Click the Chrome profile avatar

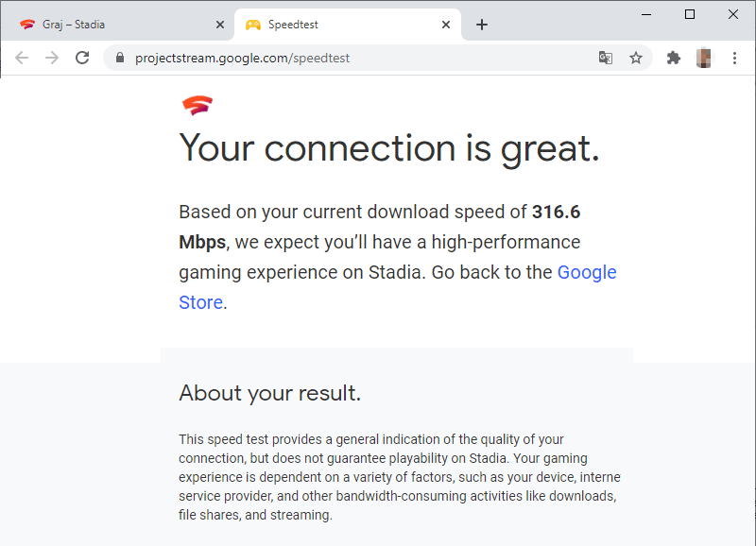704,58
